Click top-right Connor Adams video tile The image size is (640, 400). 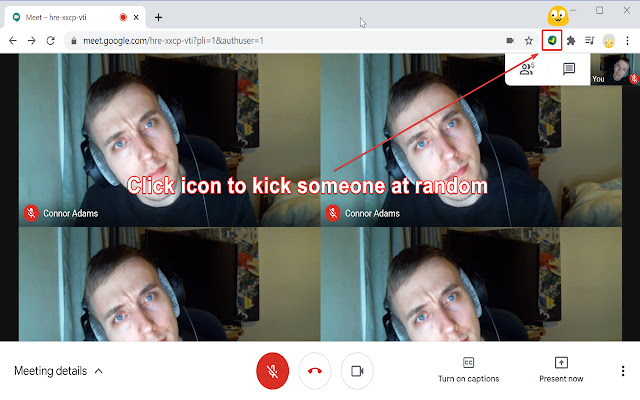471,140
